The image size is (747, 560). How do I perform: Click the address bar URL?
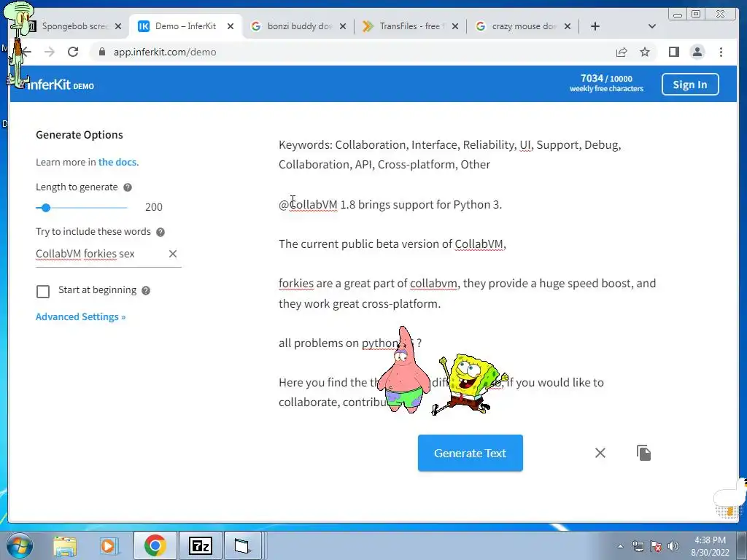tap(165, 52)
